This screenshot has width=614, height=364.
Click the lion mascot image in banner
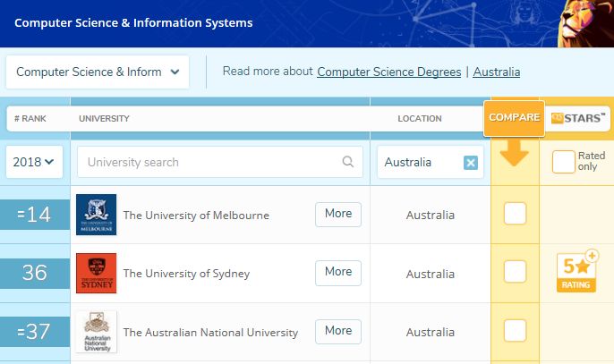(x=585, y=23)
